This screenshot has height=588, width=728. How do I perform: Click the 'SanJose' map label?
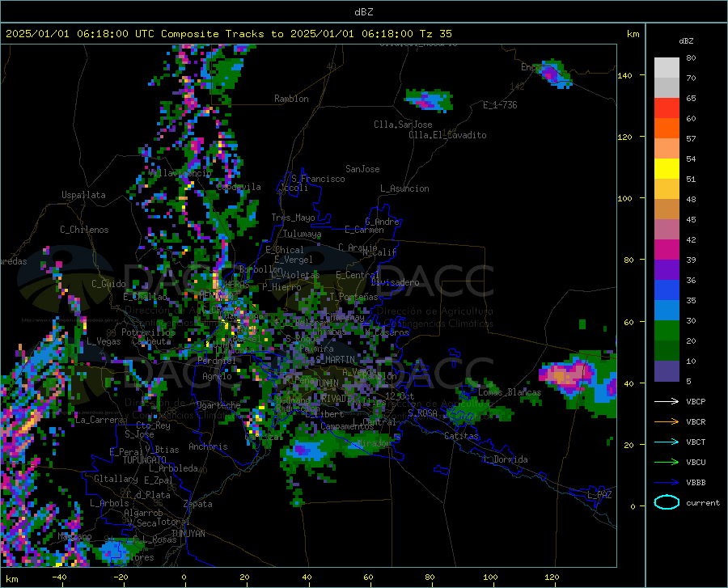[x=362, y=169]
